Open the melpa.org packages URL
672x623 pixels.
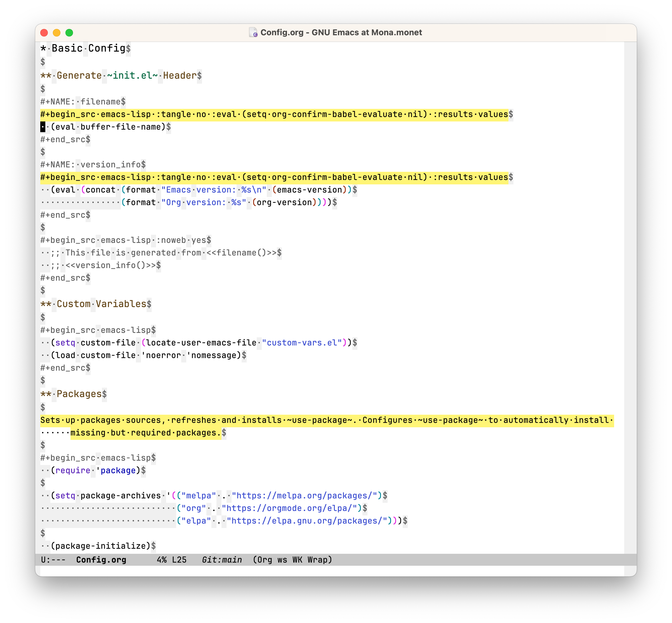point(307,496)
